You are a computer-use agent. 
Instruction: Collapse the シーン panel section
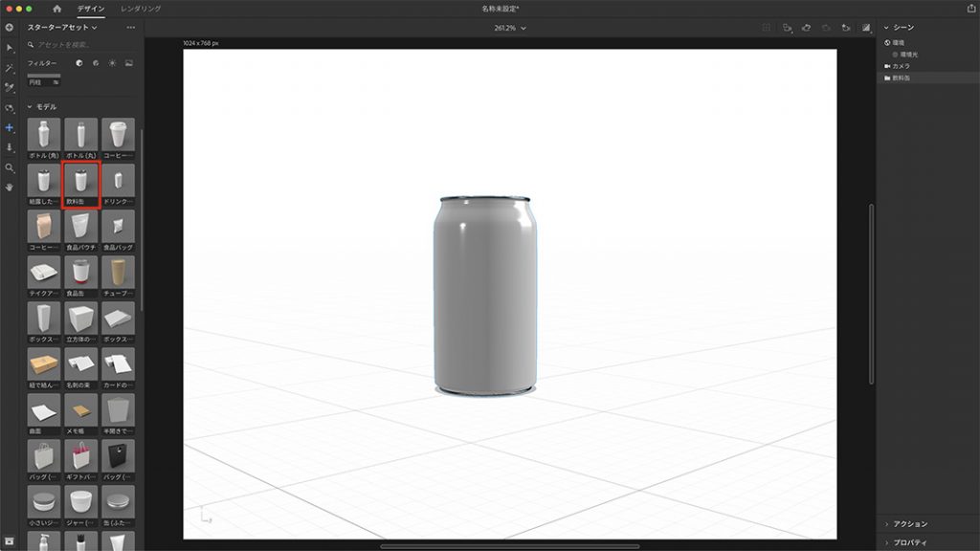click(886, 27)
